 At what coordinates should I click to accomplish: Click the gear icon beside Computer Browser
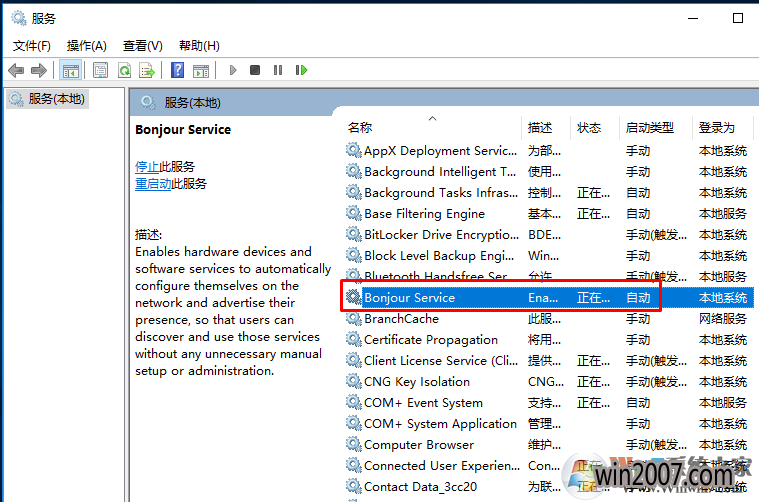point(354,445)
